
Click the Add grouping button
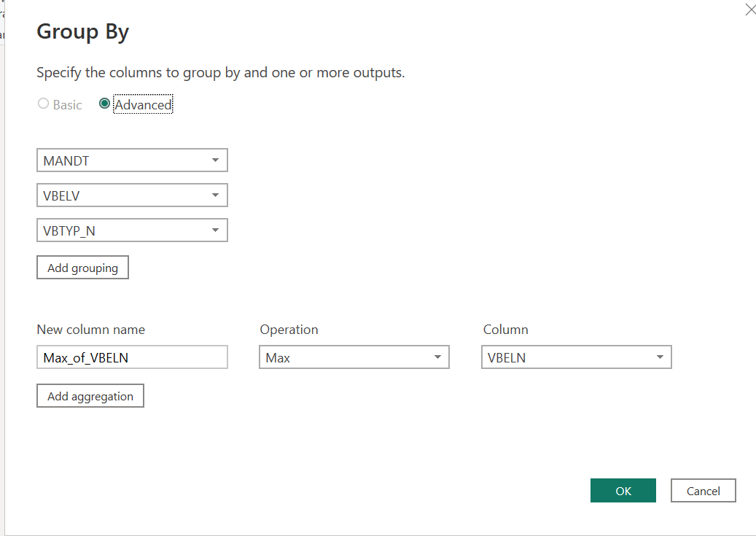(x=82, y=268)
